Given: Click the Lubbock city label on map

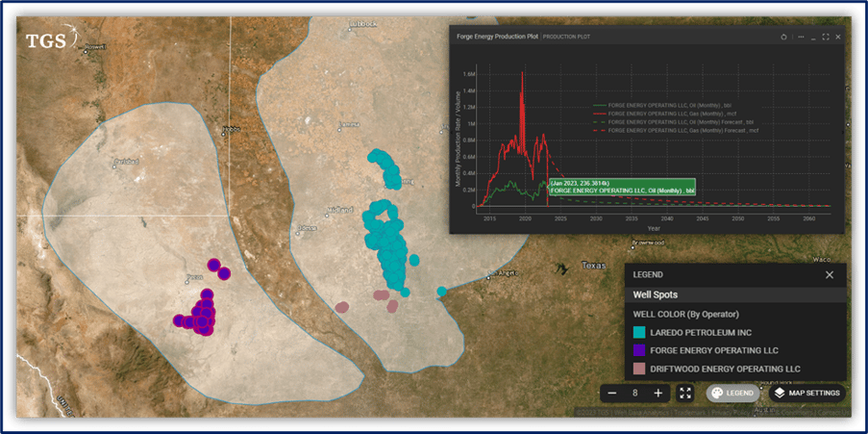Looking at the screenshot, I should [x=362, y=24].
